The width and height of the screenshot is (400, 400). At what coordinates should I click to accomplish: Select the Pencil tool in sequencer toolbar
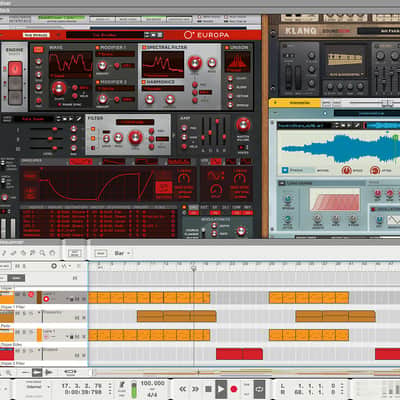[x=4, y=253]
